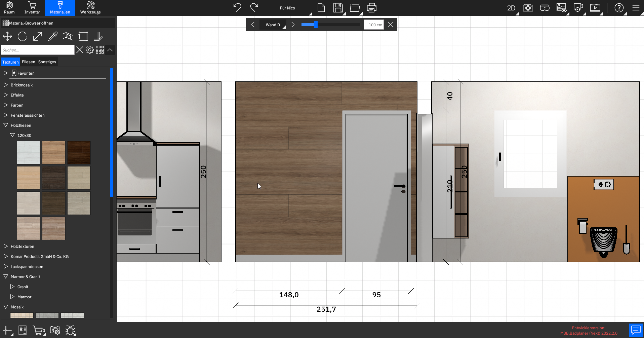This screenshot has height=338, width=644.
Task: Select the light oak wood tile in first row
Action: [x=53, y=153]
